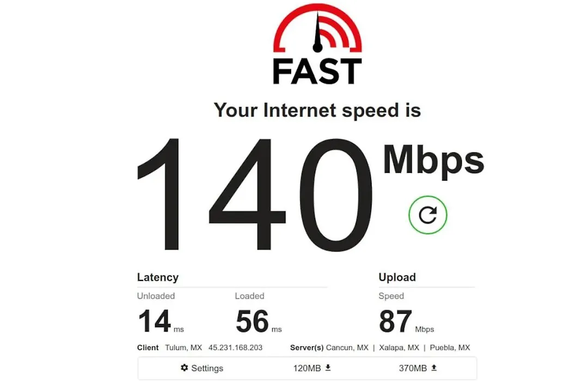This screenshot has width=588, height=381.
Task: Click the green refresh speed test icon
Action: click(427, 215)
